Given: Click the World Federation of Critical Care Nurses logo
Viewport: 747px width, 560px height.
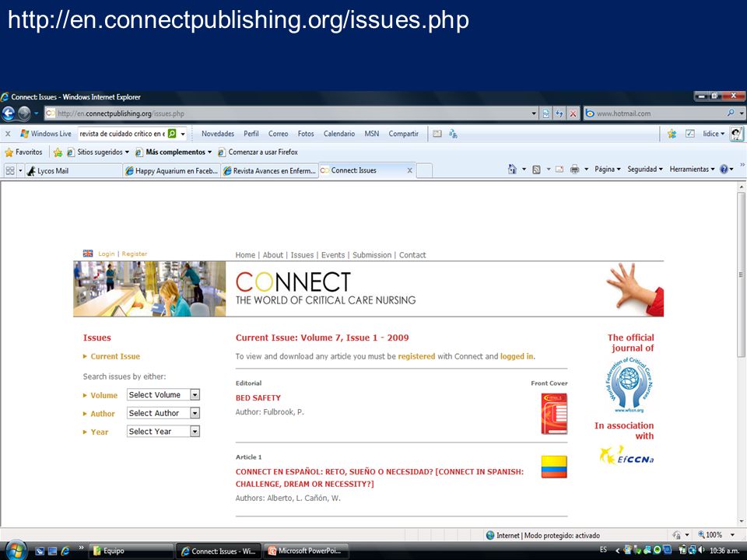Looking at the screenshot, I should 629,385.
